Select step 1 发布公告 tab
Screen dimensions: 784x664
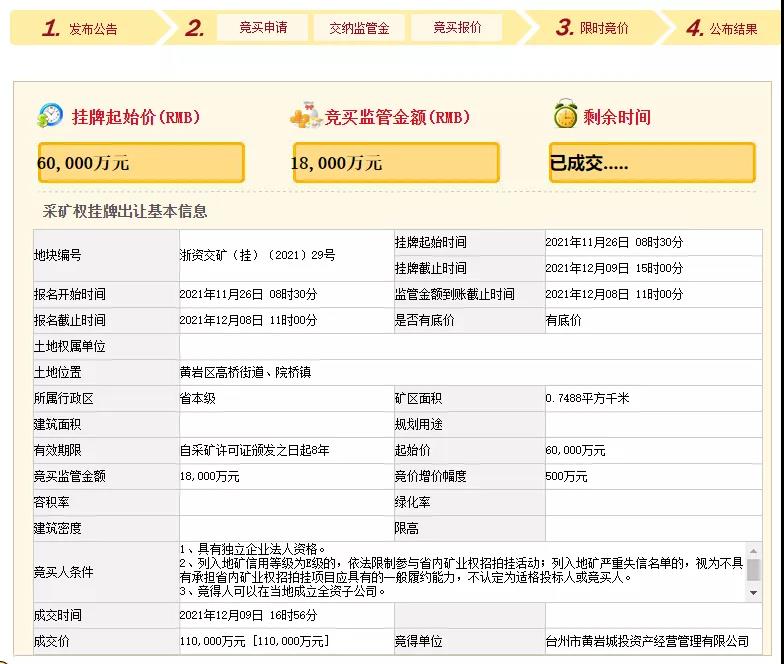(80, 28)
